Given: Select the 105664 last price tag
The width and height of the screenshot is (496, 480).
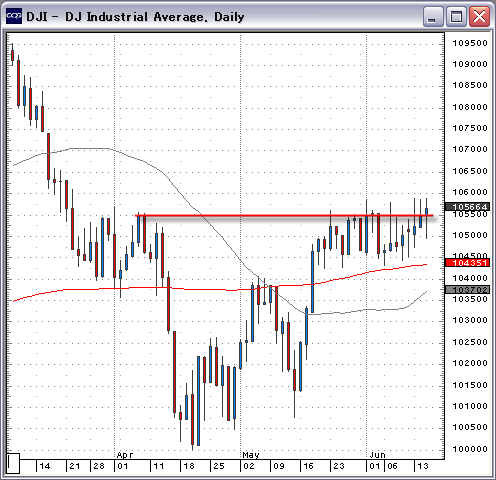Looking at the screenshot, I should tap(468, 207).
